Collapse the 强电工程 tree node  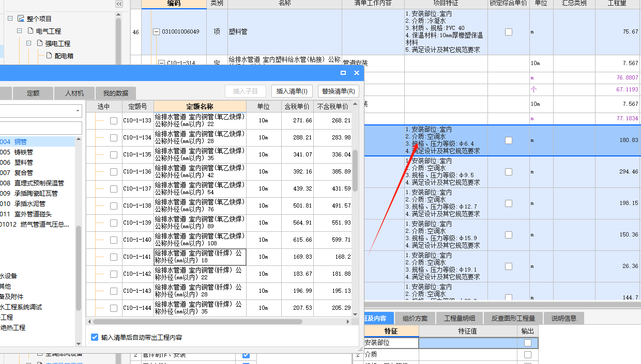point(28,43)
